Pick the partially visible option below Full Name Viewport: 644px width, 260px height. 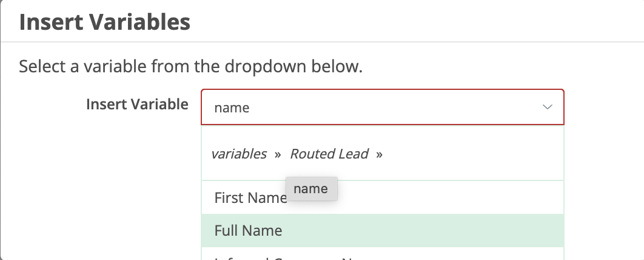[x=291, y=257]
